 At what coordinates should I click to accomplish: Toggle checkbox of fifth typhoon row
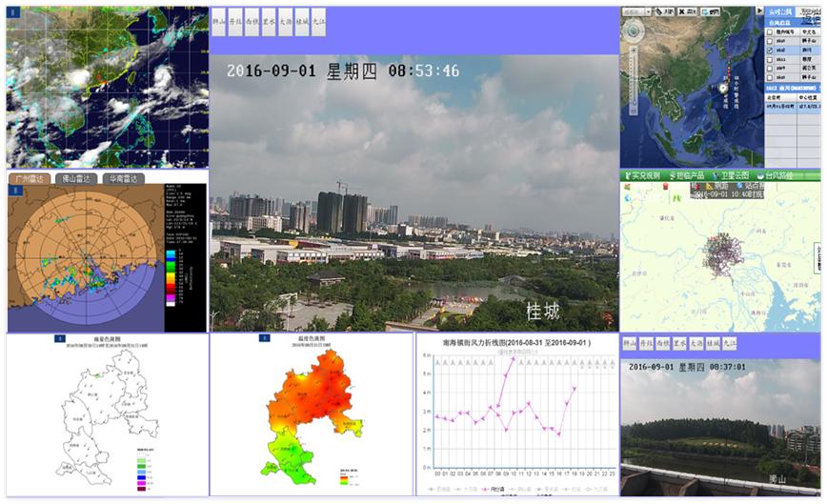[x=770, y=77]
